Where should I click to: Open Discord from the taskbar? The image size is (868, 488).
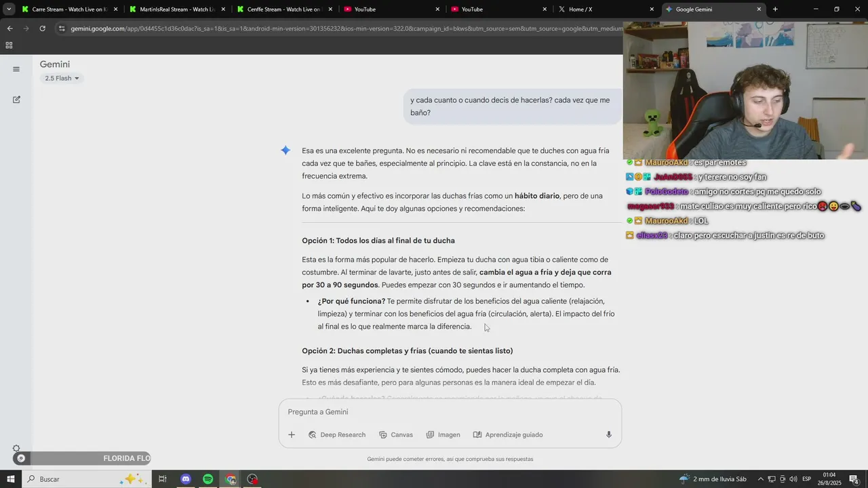point(186,479)
